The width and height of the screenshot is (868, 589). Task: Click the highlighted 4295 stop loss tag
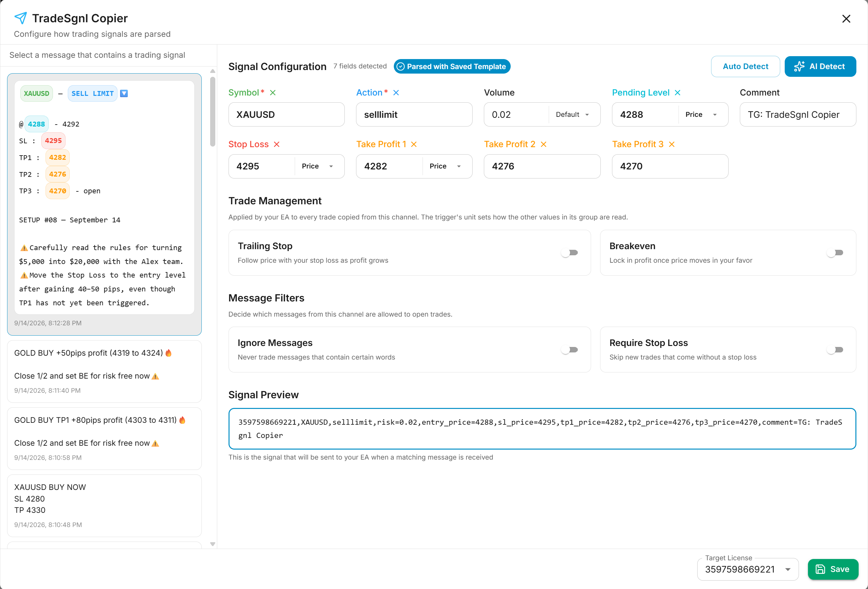53,141
